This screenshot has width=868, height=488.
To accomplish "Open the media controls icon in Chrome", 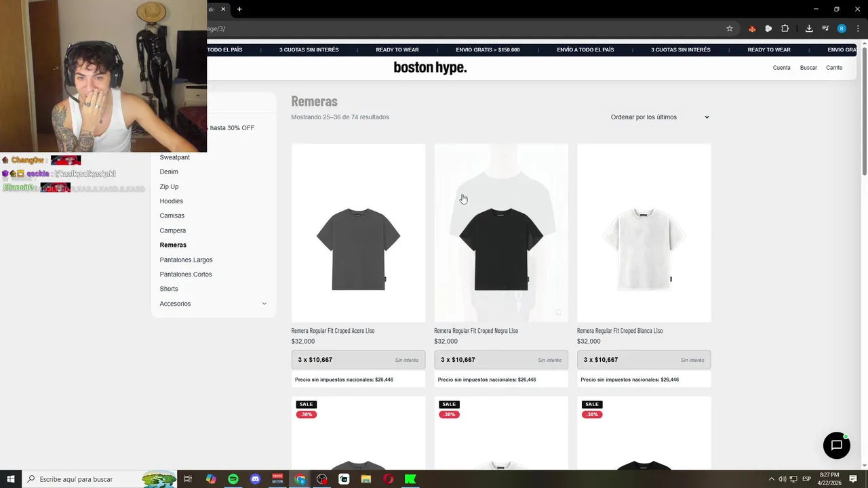I will tap(825, 28).
